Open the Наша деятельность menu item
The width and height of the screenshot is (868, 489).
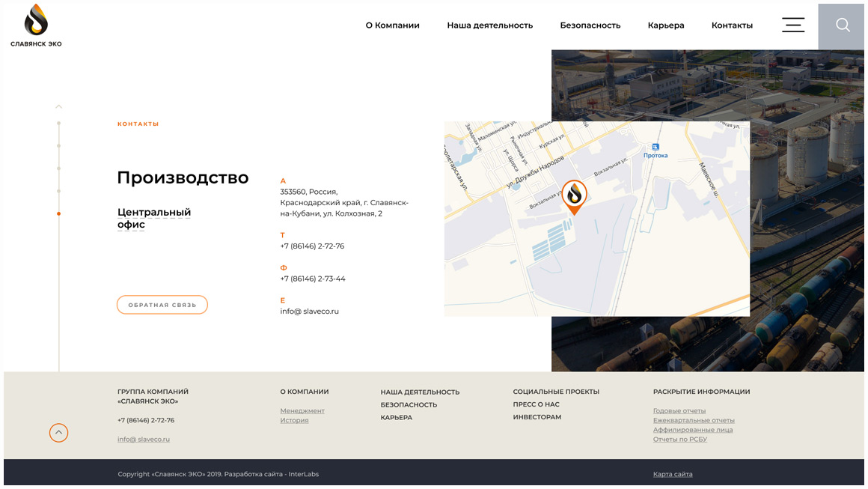[490, 25]
